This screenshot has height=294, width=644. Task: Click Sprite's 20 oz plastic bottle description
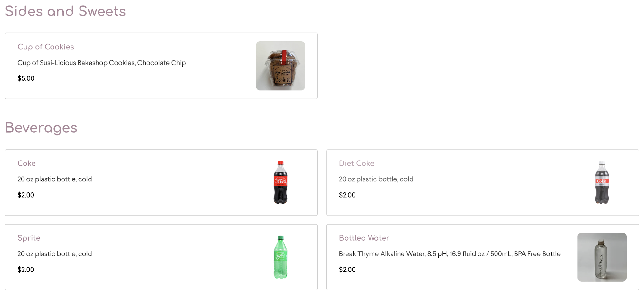click(x=55, y=254)
